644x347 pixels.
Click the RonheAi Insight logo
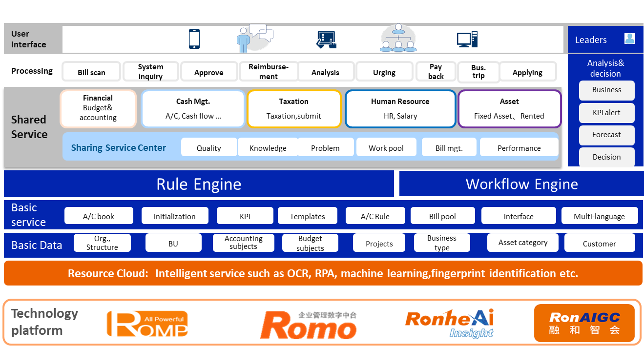click(449, 323)
